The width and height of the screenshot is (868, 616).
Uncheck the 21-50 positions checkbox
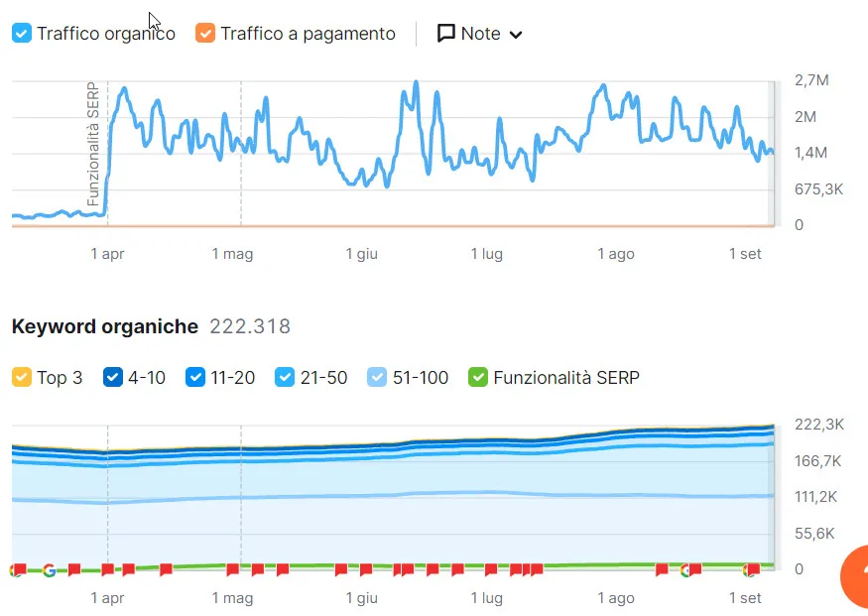[x=286, y=378]
